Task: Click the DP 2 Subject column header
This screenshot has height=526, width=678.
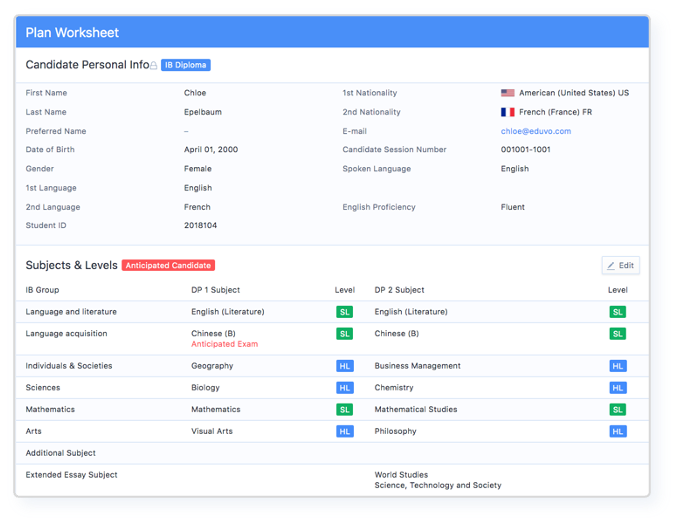Action: click(x=399, y=290)
